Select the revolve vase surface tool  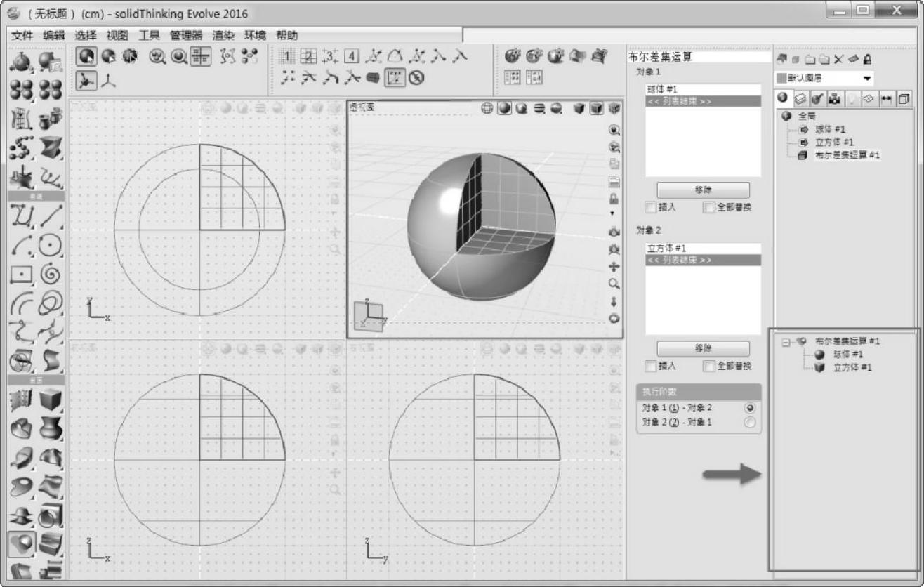[x=50, y=428]
